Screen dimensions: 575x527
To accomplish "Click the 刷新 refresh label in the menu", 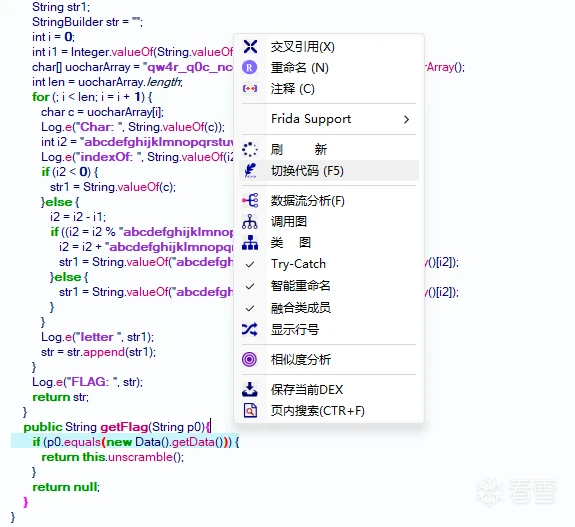I will click(299, 150).
